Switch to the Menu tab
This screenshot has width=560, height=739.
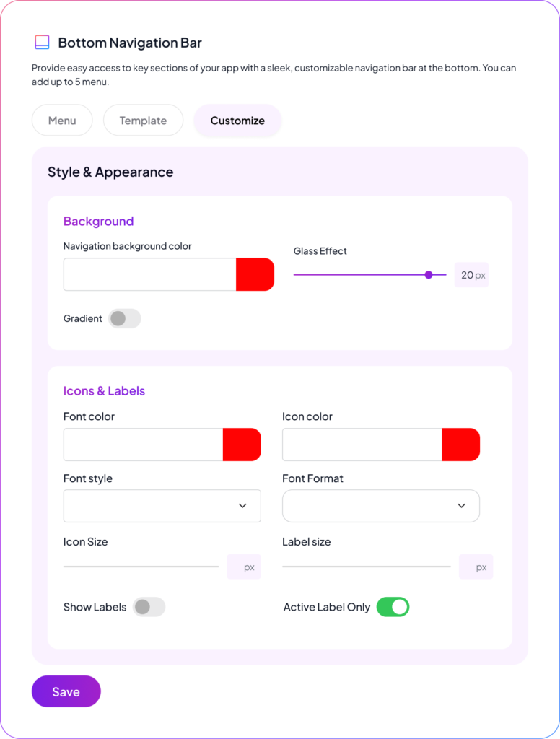click(62, 121)
